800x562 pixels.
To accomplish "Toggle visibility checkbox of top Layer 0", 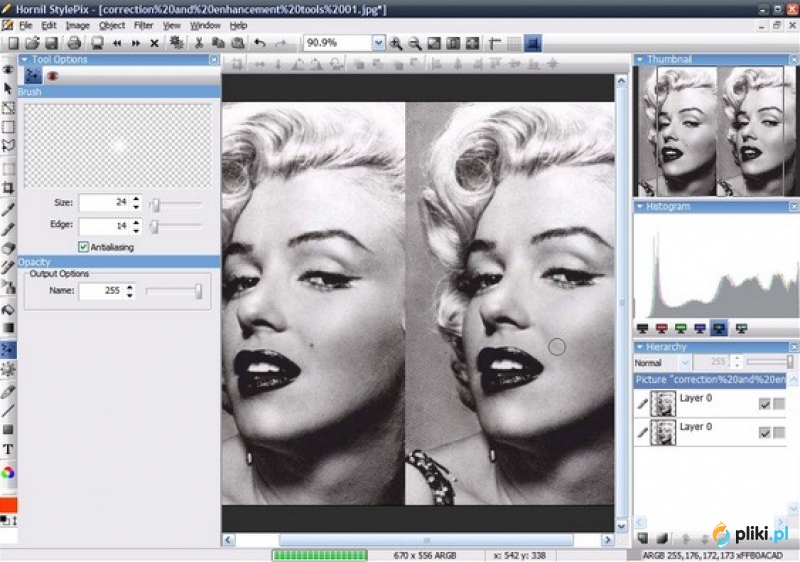I will pos(764,404).
